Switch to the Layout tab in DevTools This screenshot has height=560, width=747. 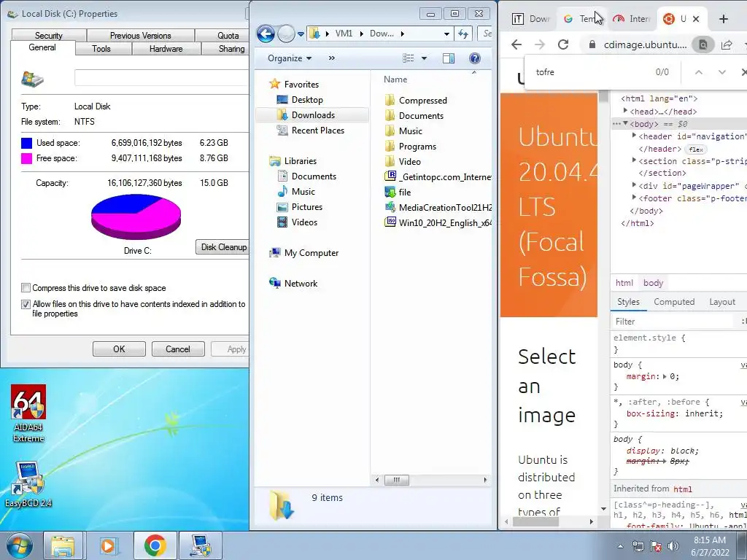[722, 302]
